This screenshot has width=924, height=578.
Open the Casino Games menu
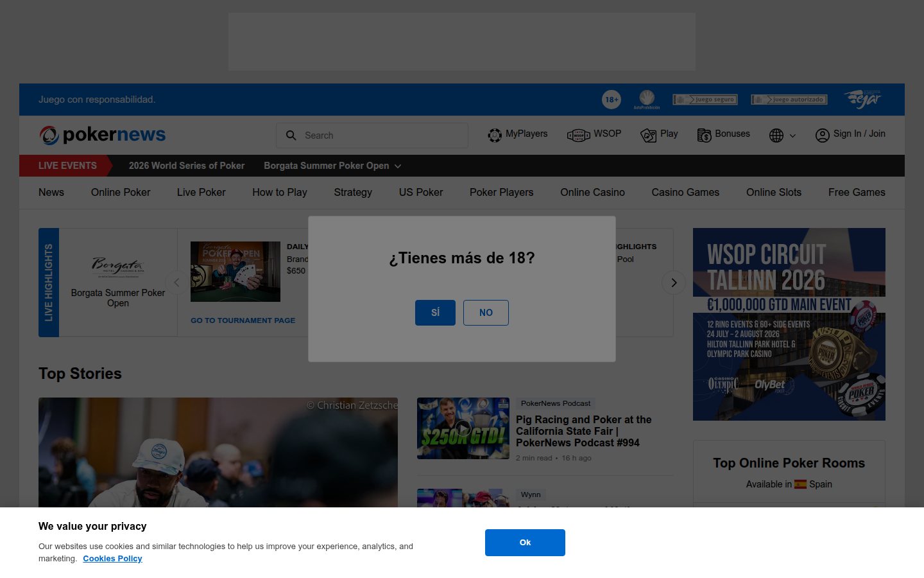coord(685,192)
